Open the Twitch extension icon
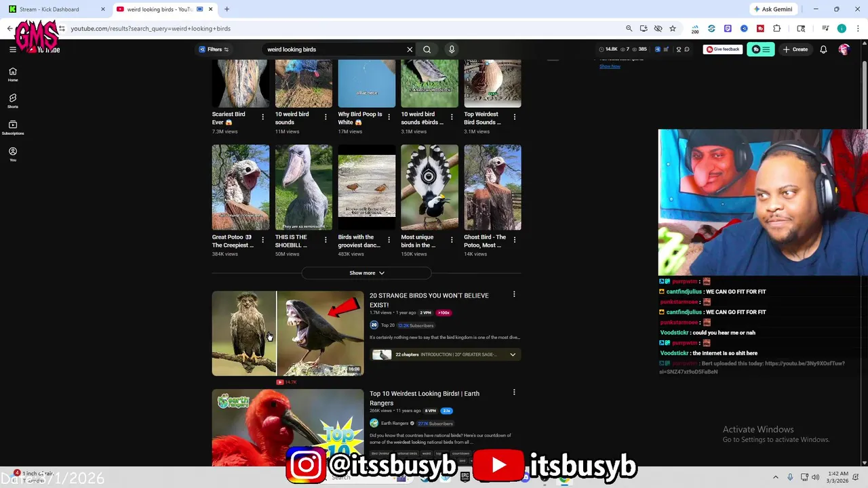This screenshot has width=868, height=488. 728,28
